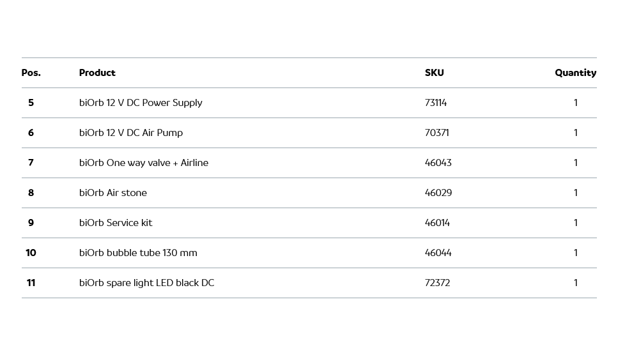618x364 pixels.
Task: Click SKU 46029 for Air stone
Action: click(438, 193)
